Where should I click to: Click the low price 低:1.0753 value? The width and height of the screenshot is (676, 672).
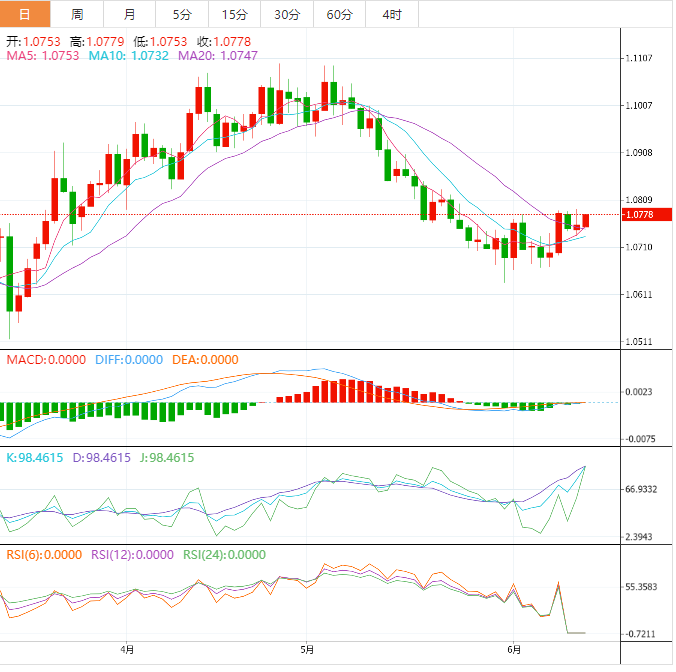160,42
